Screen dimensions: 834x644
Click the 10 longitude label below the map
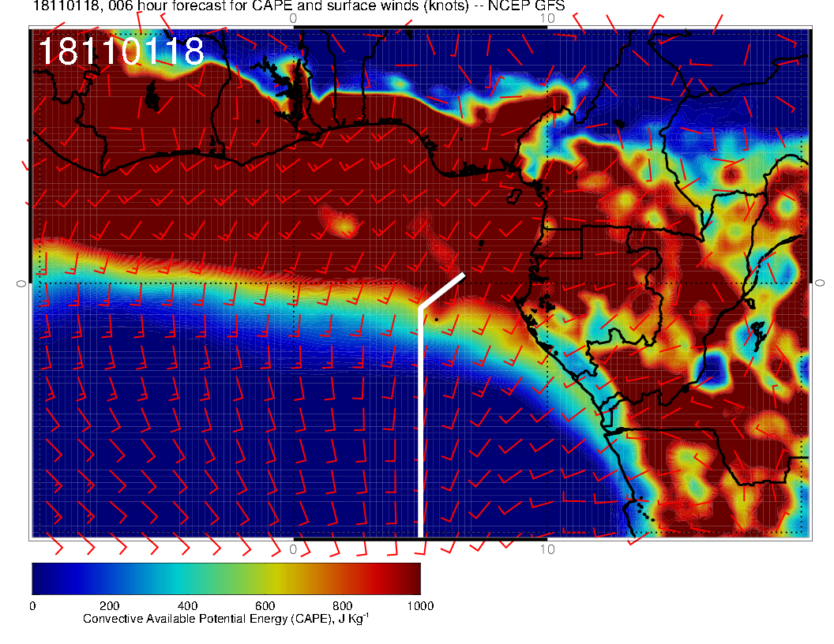tap(547, 549)
